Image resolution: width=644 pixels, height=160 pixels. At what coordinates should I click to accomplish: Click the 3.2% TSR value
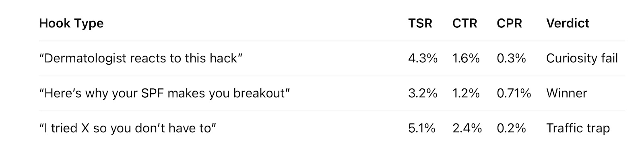coord(423,93)
